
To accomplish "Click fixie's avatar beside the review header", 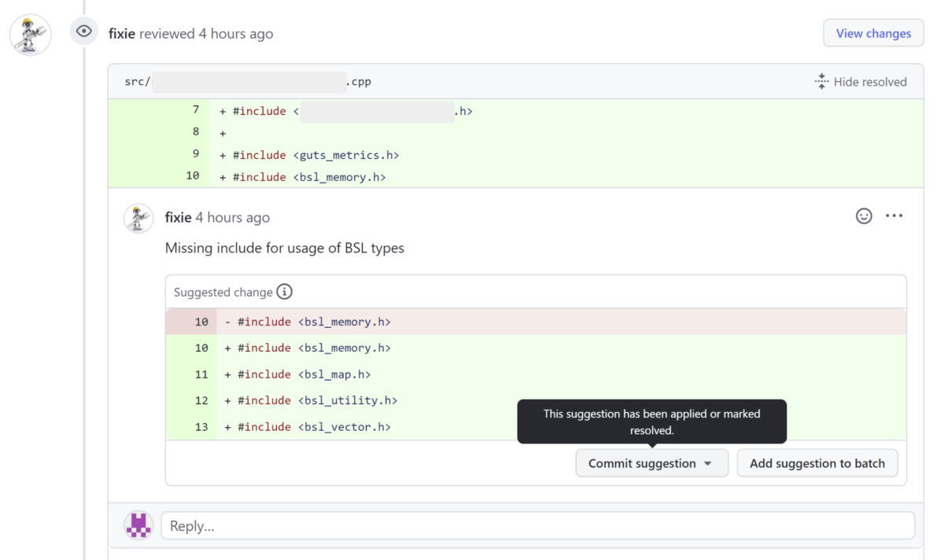I will [x=31, y=35].
